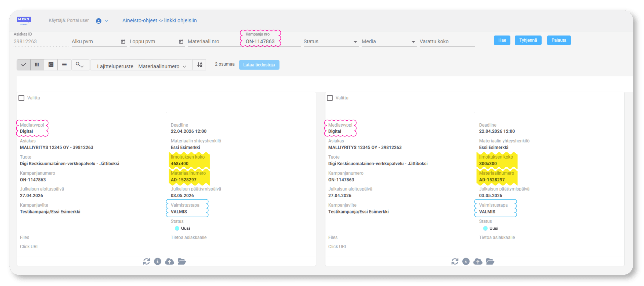This screenshot has width=644, height=286.
Task: Expand the Status dropdown filter
Action: [x=331, y=42]
